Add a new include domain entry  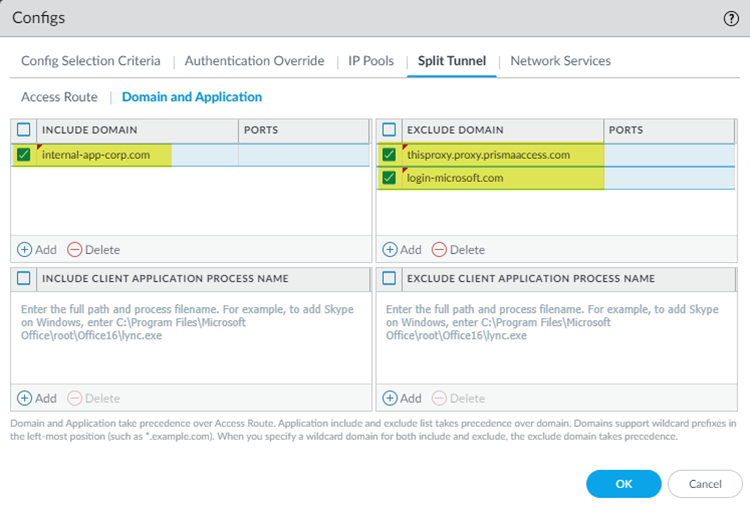37,249
